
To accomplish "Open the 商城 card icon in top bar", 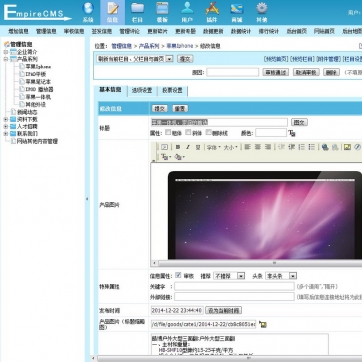I will [237, 12].
